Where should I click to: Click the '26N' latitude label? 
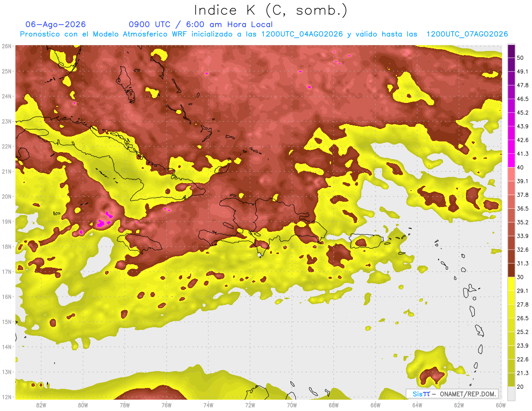pyautogui.click(x=6, y=46)
